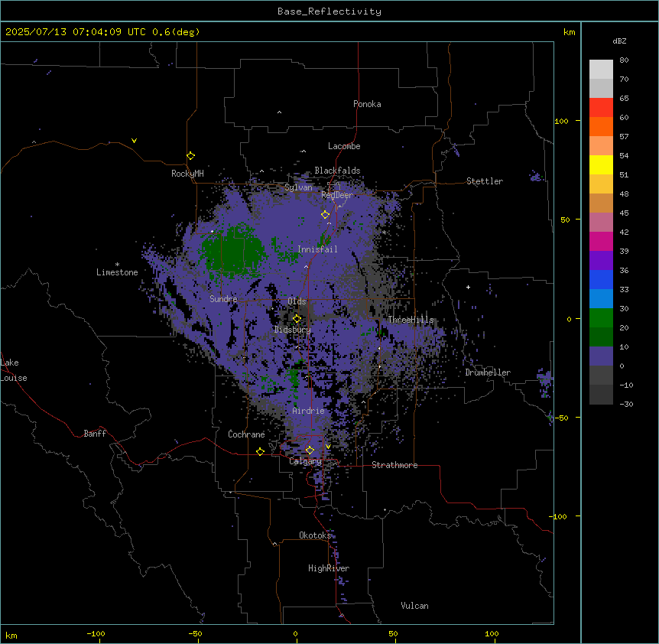Click the Base_Reflectivity title
Viewport: 659px width, 644px height.
coord(329,11)
